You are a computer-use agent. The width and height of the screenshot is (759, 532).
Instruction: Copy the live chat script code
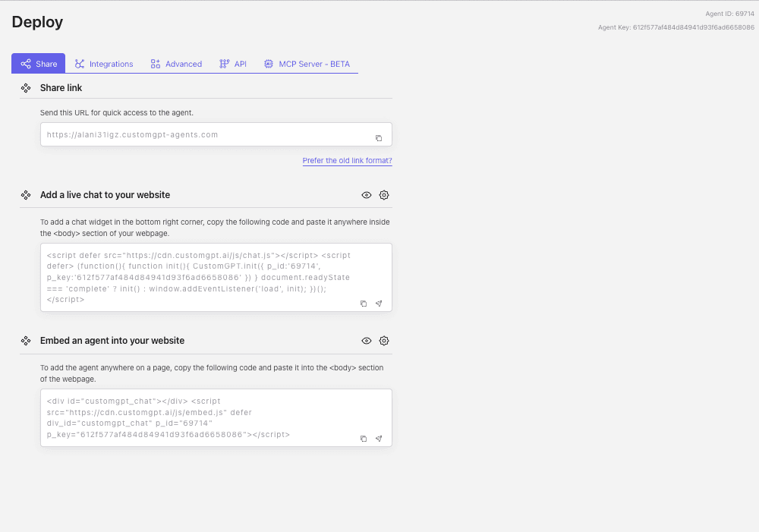(364, 304)
